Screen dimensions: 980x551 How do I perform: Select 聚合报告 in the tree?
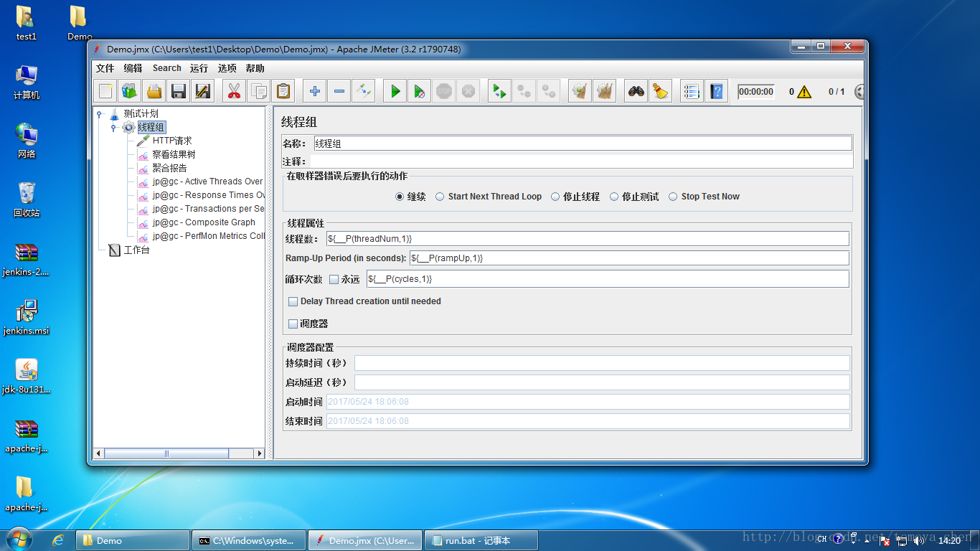(x=169, y=168)
